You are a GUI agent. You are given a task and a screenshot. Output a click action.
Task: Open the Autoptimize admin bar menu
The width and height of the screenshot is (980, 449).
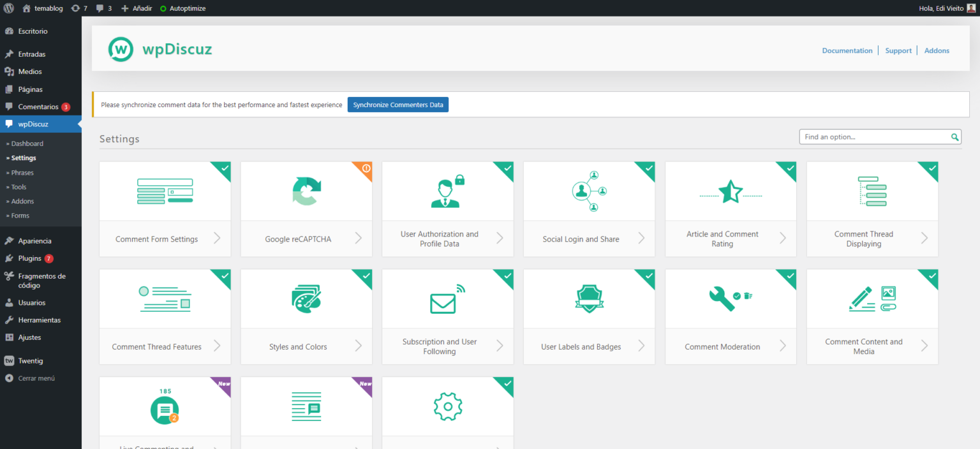point(182,8)
